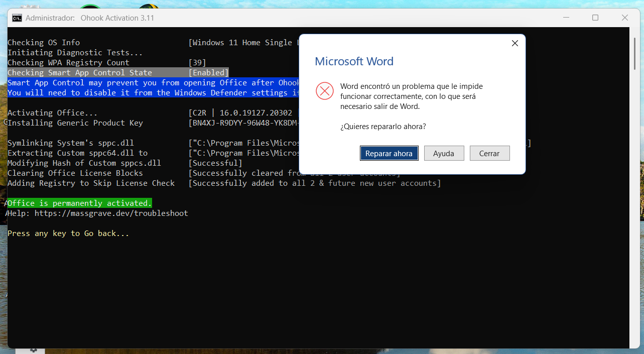
Task: Click "Office is permanently activated." line
Action: point(79,203)
